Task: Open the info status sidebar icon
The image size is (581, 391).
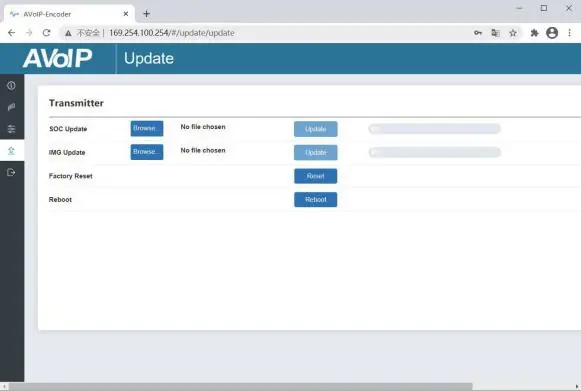Action: pyautogui.click(x=11, y=86)
